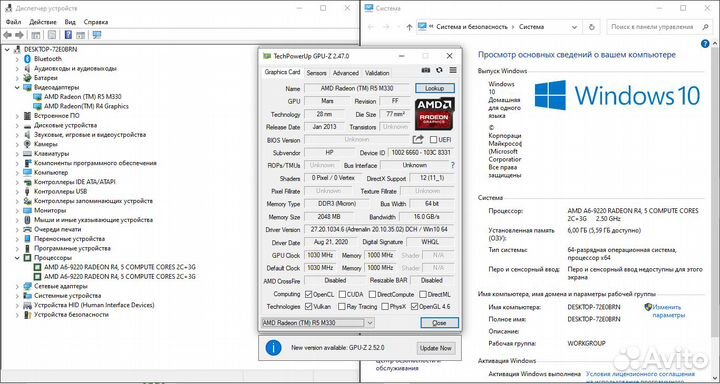The image size is (720, 384).
Task: Click the Камеры camera icon in device tree
Action: point(27,144)
